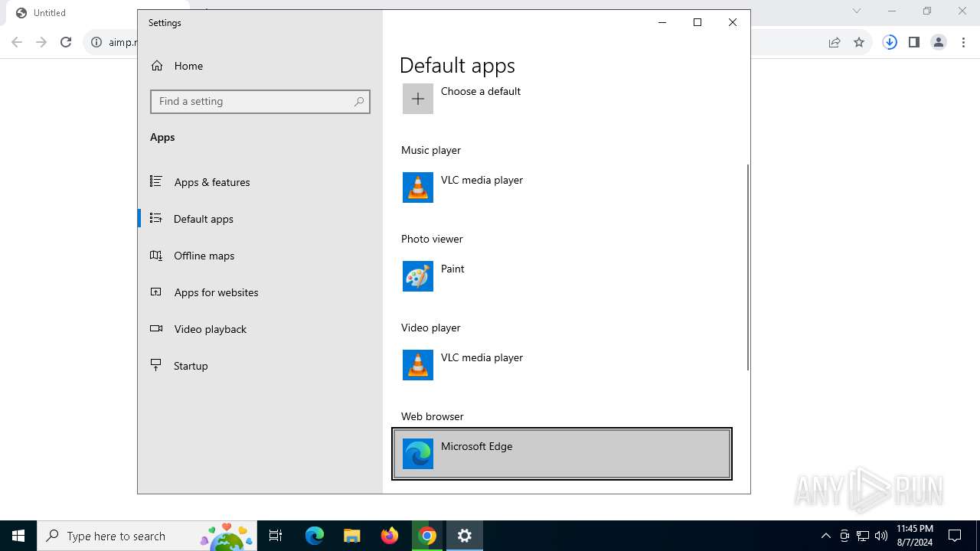
Task: Click the Startup icon in sidebar
Action: [156, 365]
